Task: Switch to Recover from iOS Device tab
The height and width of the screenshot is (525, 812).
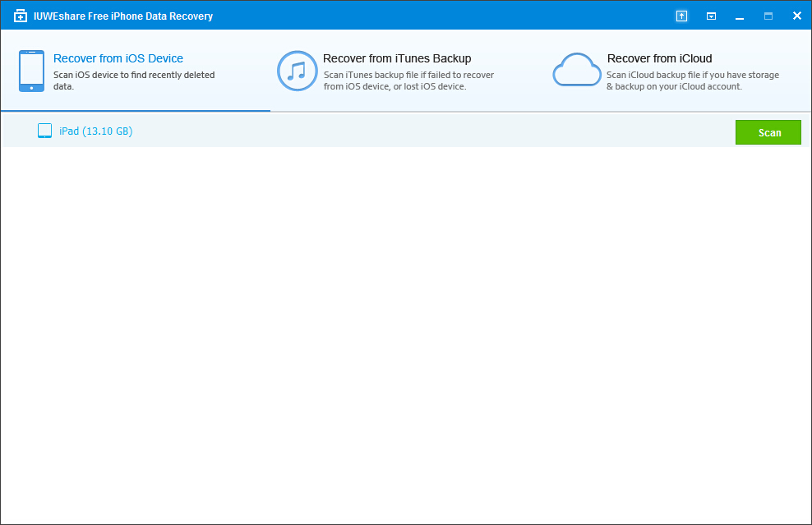Action: 118,58
